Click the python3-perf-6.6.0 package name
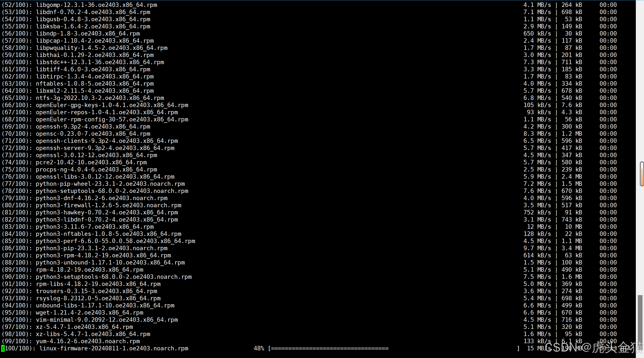This screenshot has width=644, height=358. pos(115,241)
